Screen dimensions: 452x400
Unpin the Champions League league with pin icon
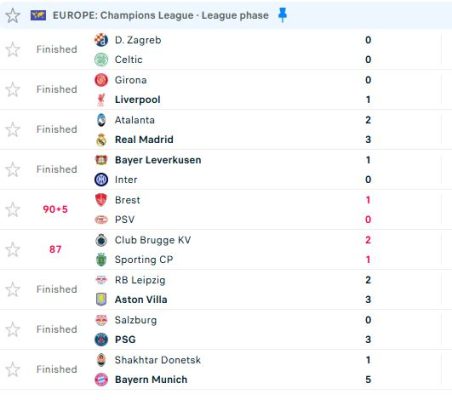click(x=282, y=15)
